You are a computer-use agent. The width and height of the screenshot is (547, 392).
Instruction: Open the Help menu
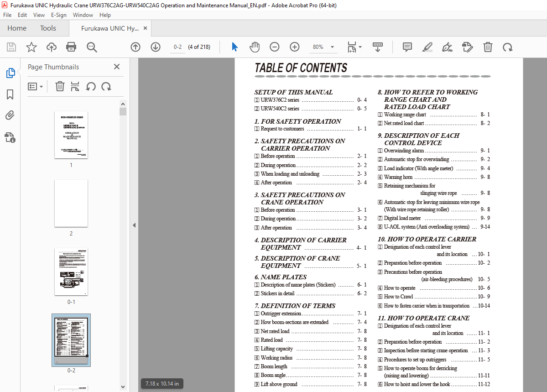coord(105,15)
